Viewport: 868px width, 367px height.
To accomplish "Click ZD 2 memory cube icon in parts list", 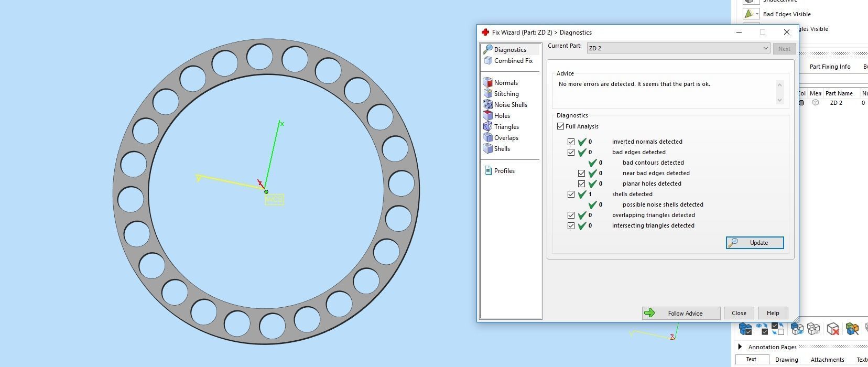I will pos(815,103).
